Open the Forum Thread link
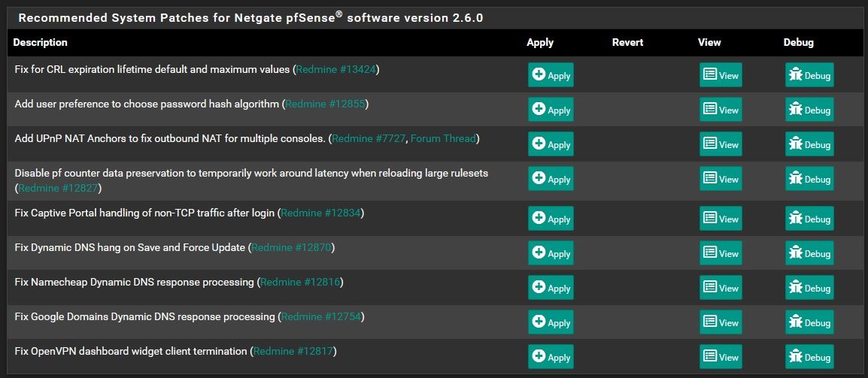 (x=443, y=138)
